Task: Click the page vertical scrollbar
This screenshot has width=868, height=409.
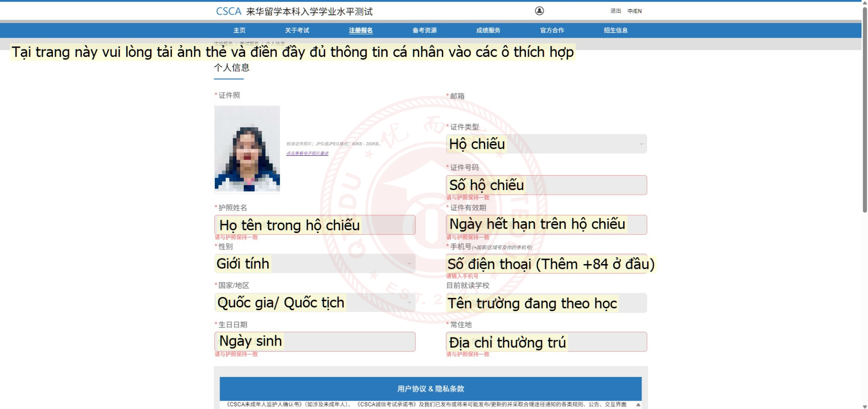Action: [x=865, y=108]
